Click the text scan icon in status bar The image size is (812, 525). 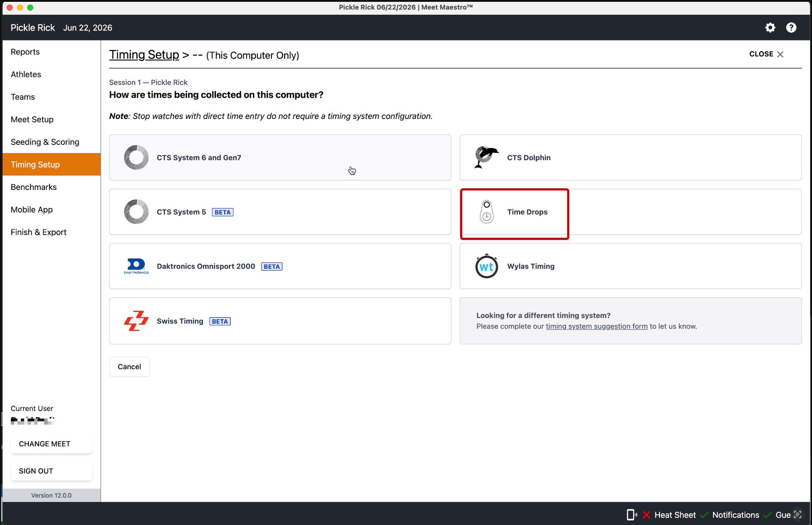click(797, 514)
